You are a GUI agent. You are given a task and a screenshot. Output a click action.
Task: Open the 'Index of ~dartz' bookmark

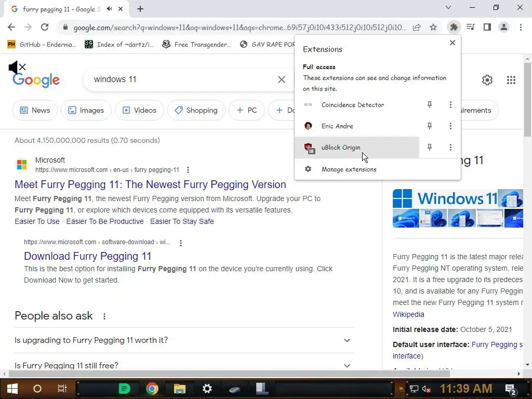119,44
